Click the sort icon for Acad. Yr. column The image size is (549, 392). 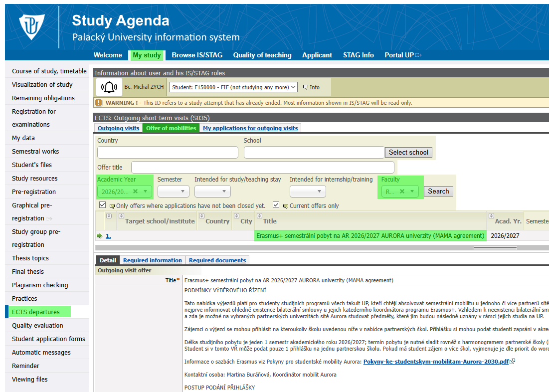coord(491,216)
